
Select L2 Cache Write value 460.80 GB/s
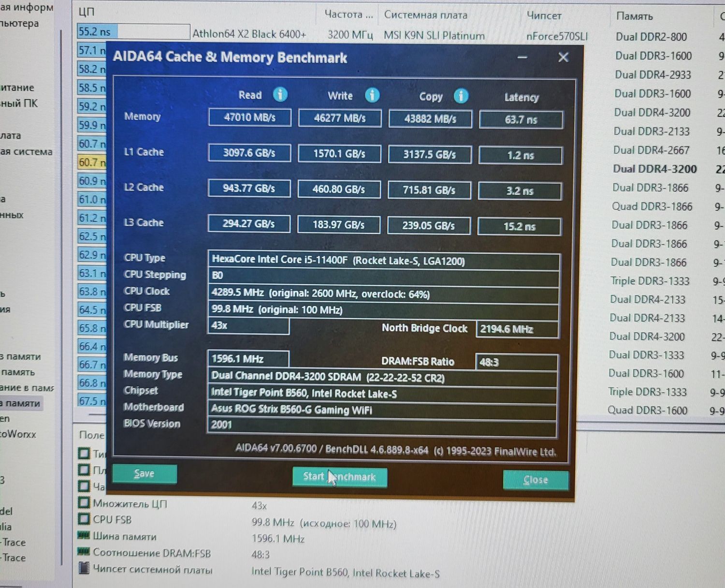(339, 189)
